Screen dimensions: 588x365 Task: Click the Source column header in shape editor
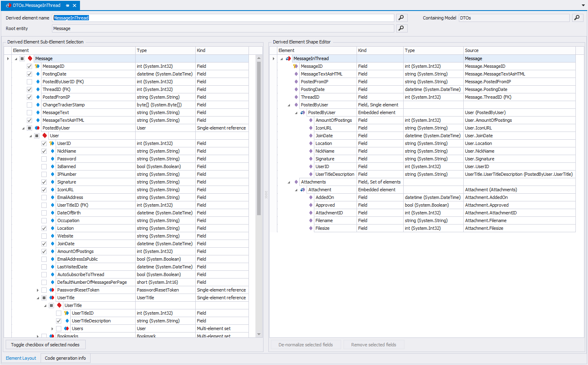(519, 50)
